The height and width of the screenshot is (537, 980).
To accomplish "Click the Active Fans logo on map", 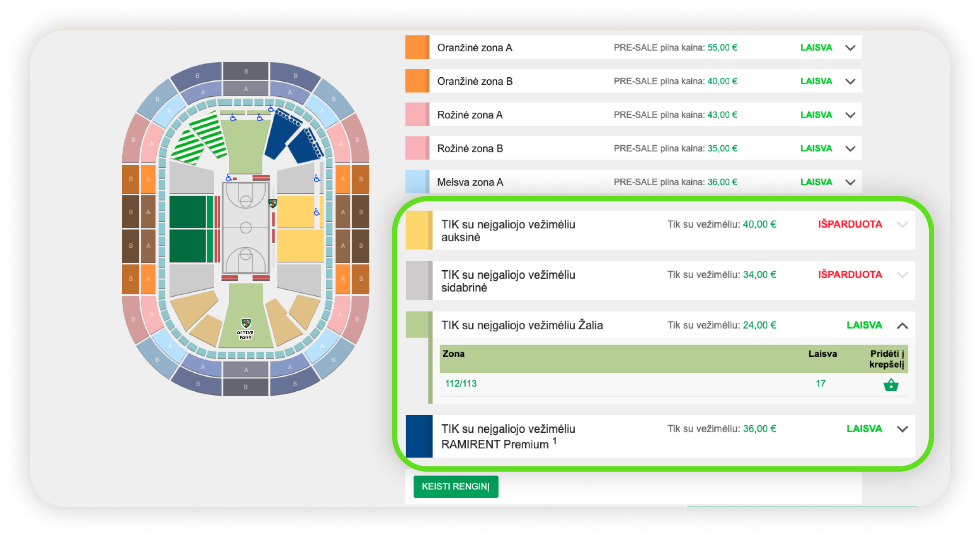I will [245, 329].
